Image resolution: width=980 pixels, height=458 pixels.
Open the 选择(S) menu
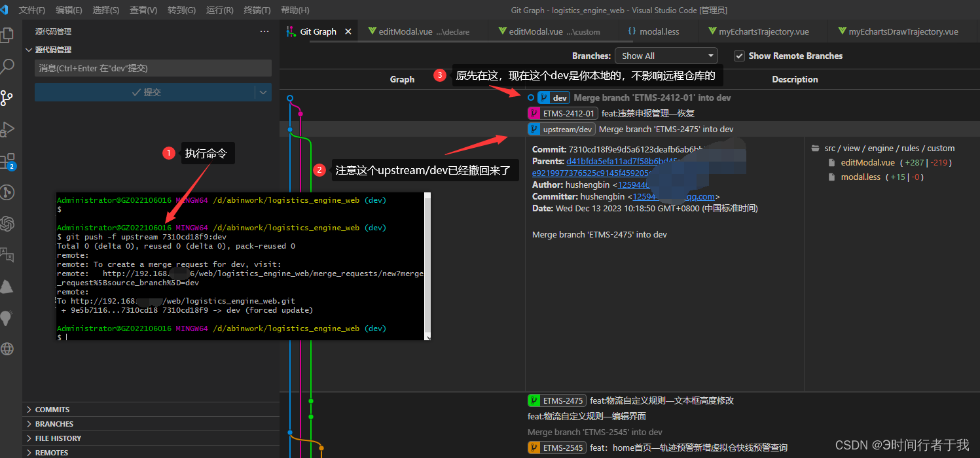pos(105,10)
